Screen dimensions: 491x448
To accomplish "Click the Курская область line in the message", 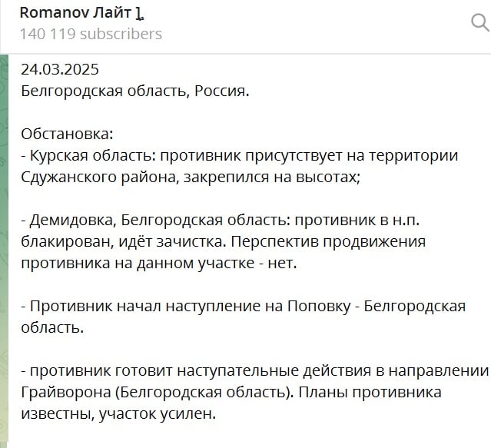I will point(240,155).
